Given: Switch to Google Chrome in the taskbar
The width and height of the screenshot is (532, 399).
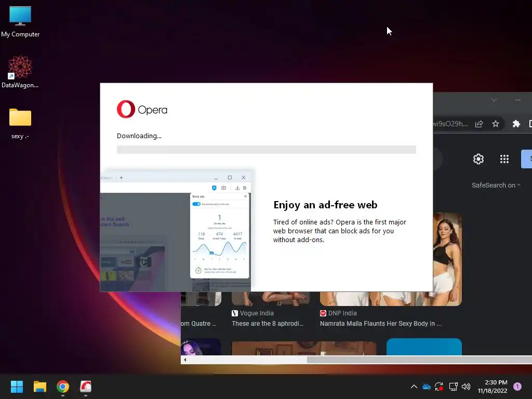Looking at the screenshot, I should 63,387.
